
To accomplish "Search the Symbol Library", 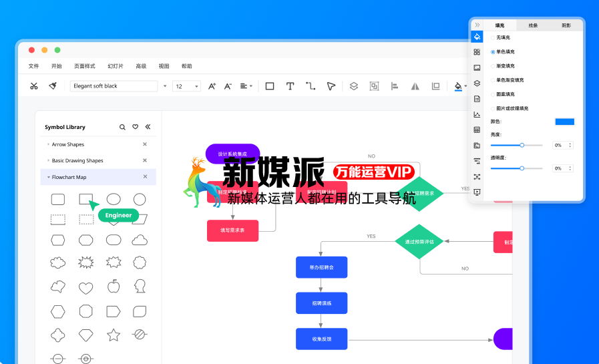I will [122, 127].
